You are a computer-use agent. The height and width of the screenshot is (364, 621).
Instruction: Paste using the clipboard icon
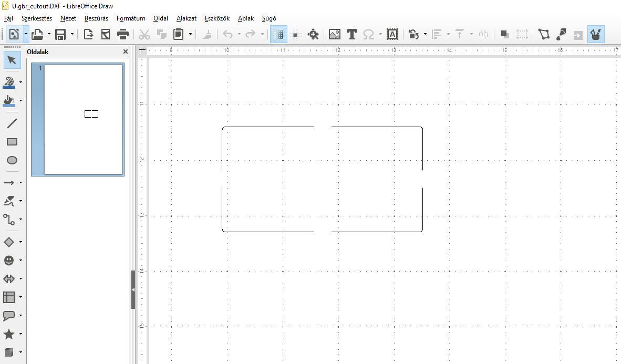point(179,35)
